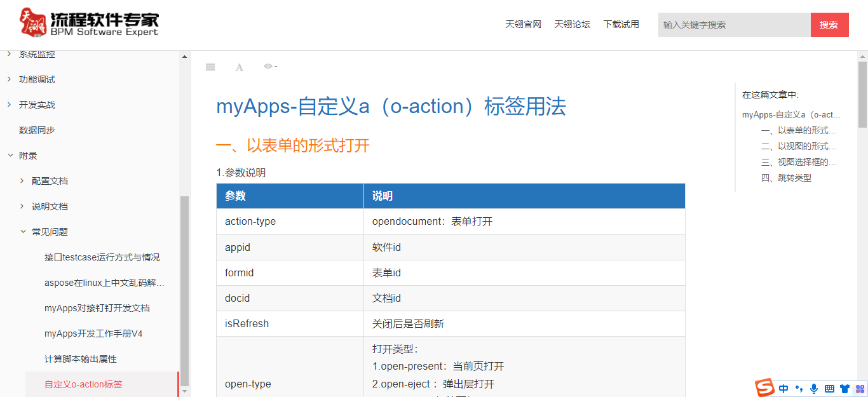
Task: Click the red 搜索 button
Action: click(830, 25)
